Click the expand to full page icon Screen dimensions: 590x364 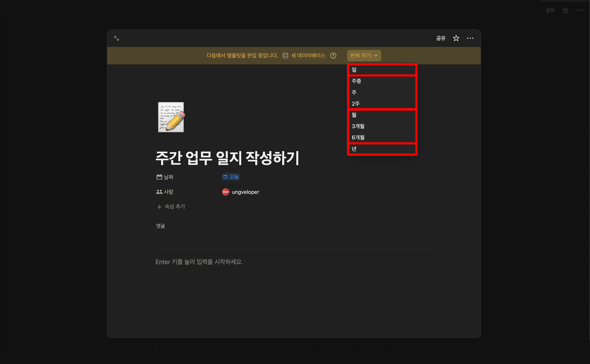[x=116, y=38]
